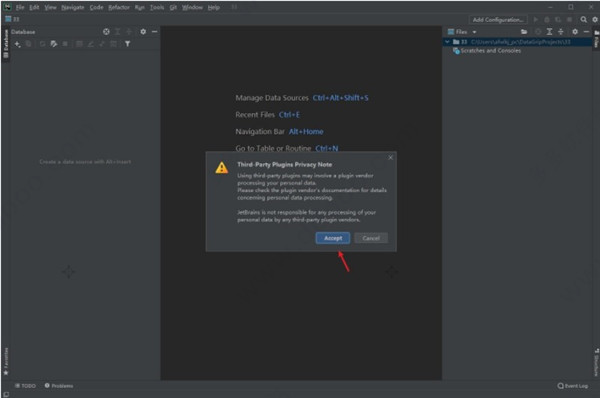600x398 pixels.
Task: Open the Git menu
Action: [173, 7]
